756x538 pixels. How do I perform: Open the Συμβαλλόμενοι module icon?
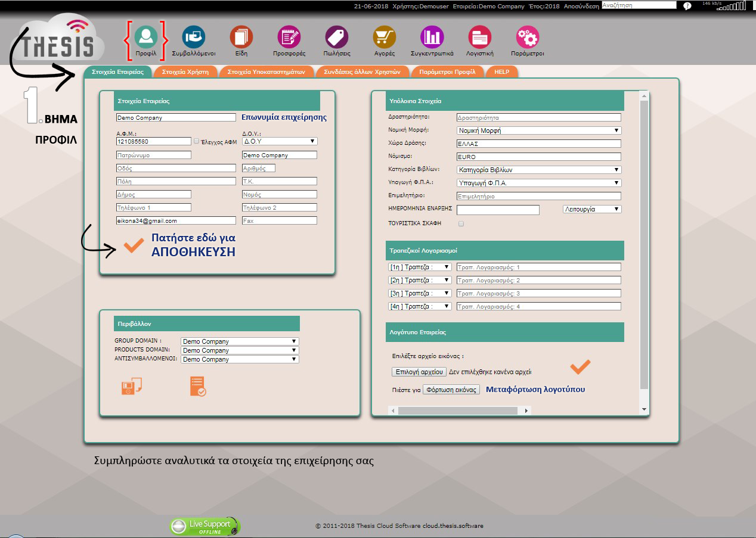(x=193, y=38)
